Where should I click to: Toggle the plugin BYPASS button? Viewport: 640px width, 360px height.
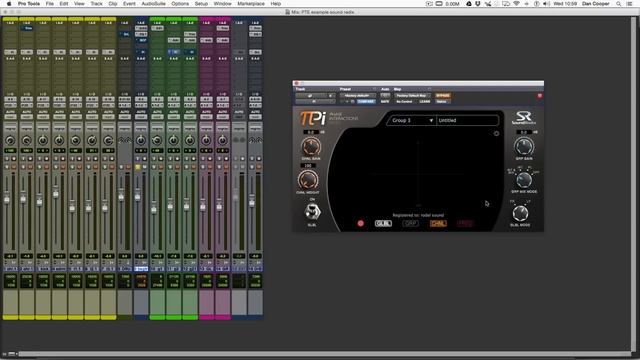tap(443, 96)
